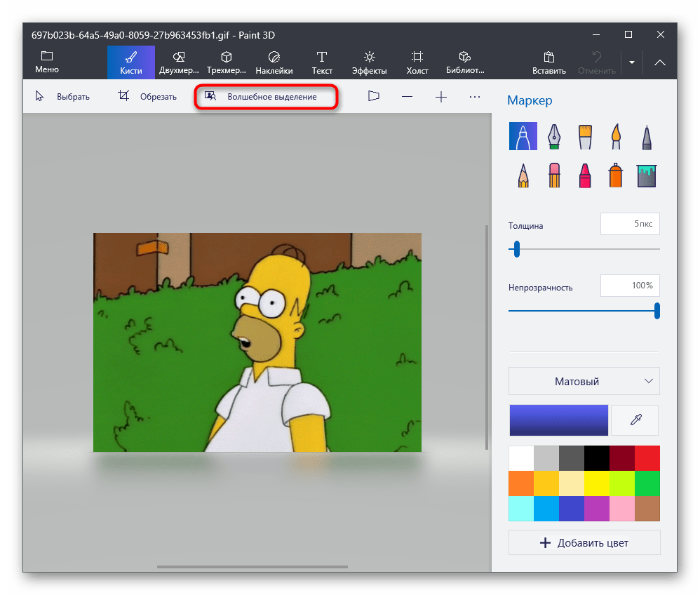Click the Толщина thickness input field
This screenshot has height=595, width=700.
629,225
